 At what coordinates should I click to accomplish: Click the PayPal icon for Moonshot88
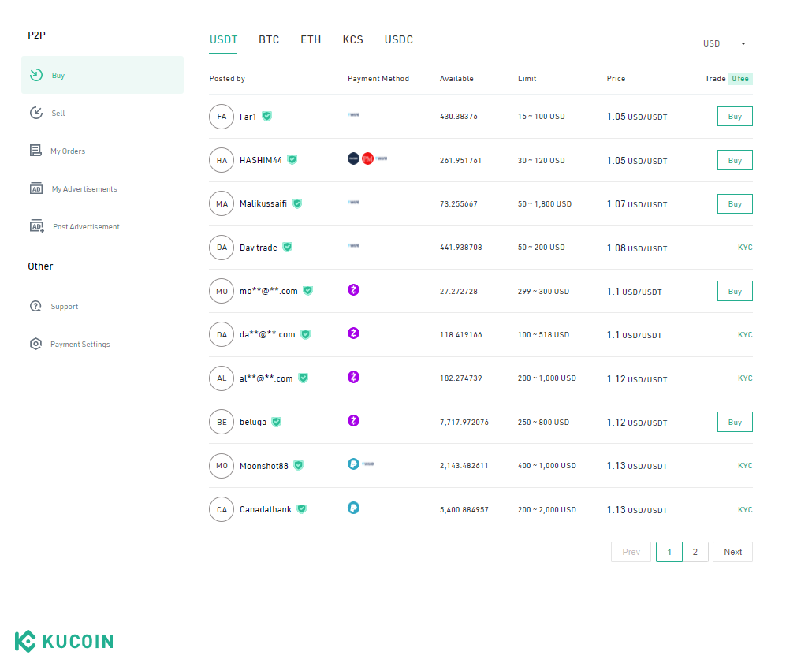353,464
